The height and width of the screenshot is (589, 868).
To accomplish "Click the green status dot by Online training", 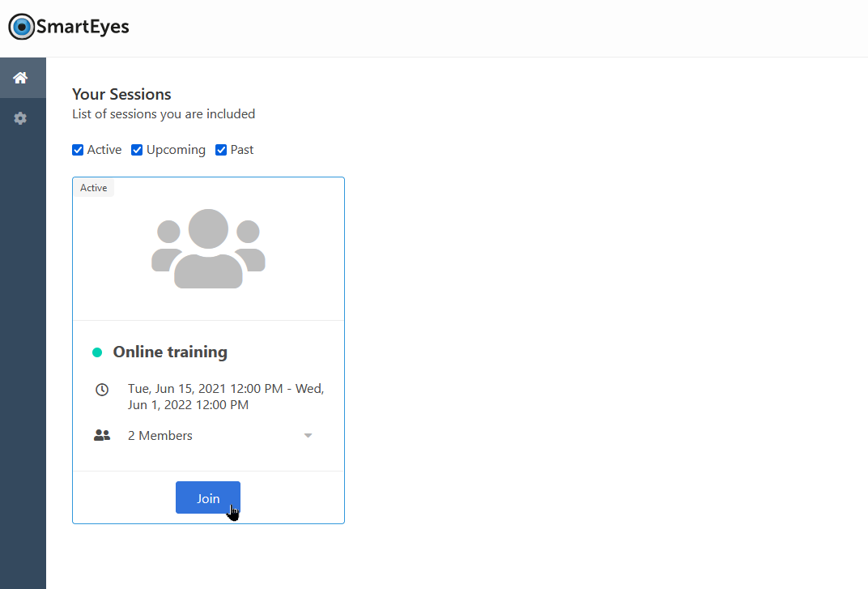I will click(x=97, y=352).
